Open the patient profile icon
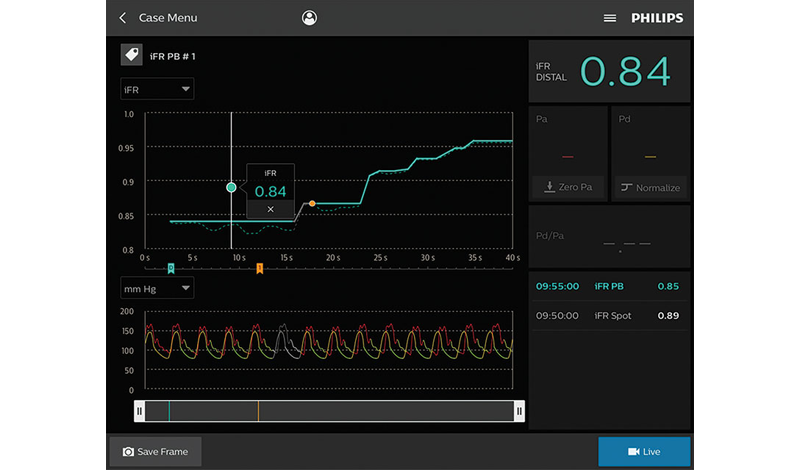The width and height of the screenshot is (800, 470). tap(309, 18)
